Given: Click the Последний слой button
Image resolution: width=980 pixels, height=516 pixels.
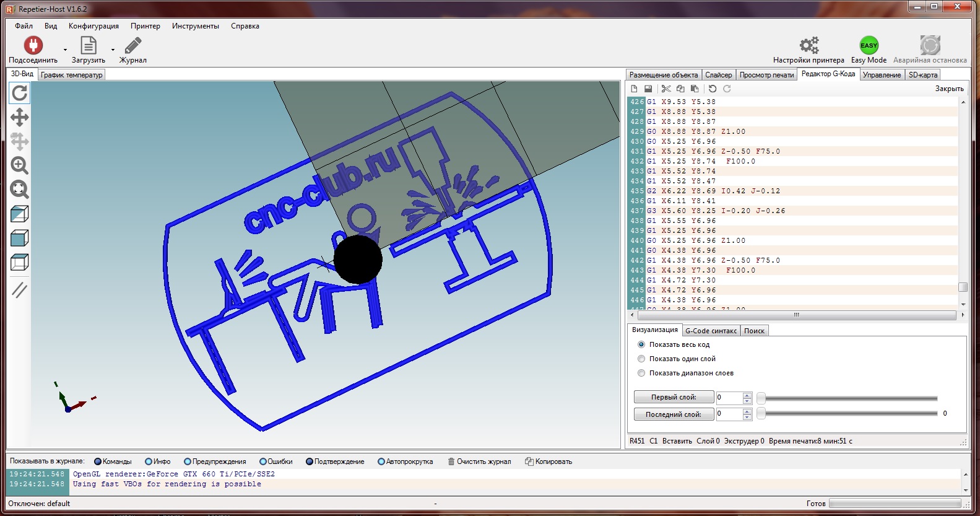Looking at the screenshot, I should point(674,414).
